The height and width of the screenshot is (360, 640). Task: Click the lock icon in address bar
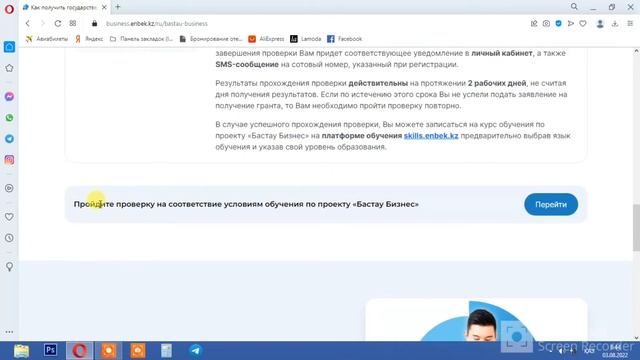coord(94,24)
